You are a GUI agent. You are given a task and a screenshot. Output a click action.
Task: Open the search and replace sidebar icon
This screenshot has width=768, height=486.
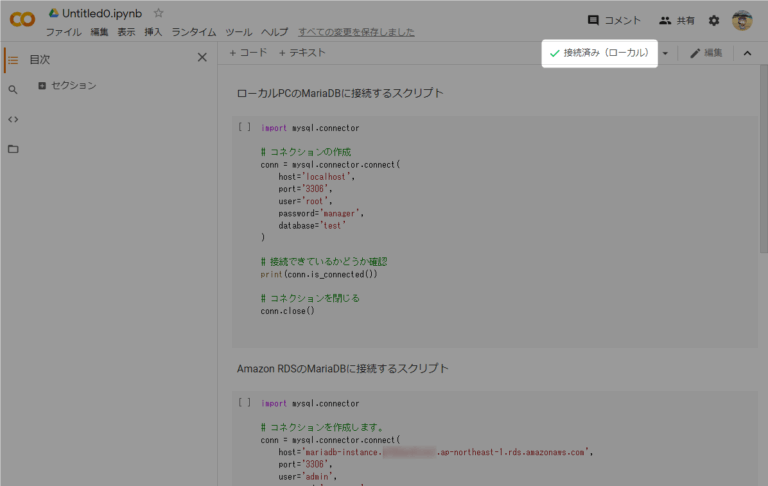(x=13, y=89)
